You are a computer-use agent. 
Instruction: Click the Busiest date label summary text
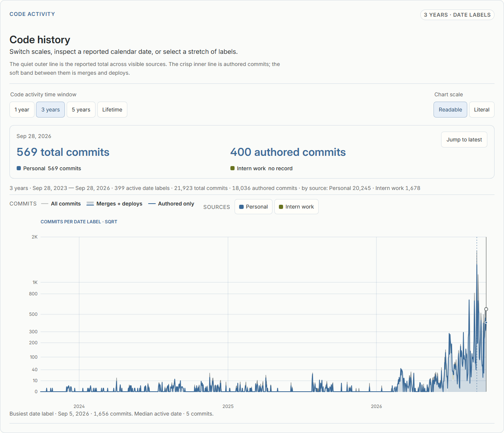point(111,414)
